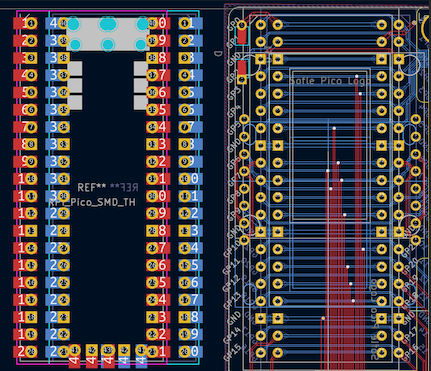Select the blue pad numbered 40
This screenshot has height=371, width=431.
coord(59,23)
